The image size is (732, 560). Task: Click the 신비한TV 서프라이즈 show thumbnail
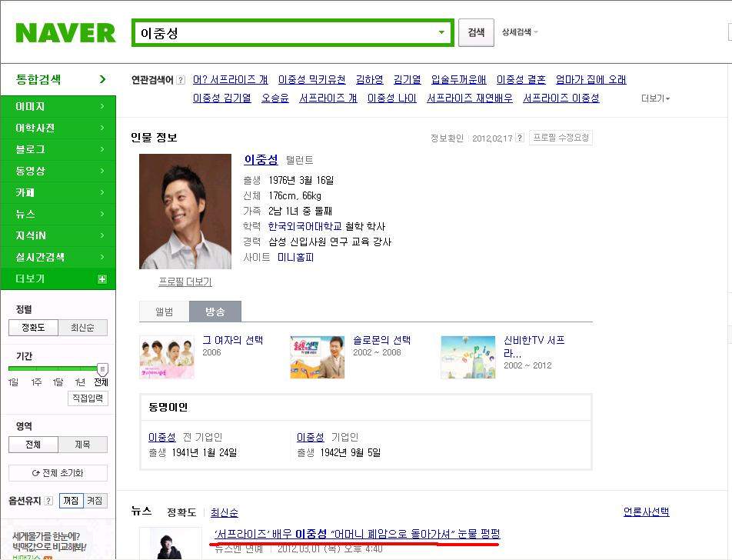tap(467, 357)
